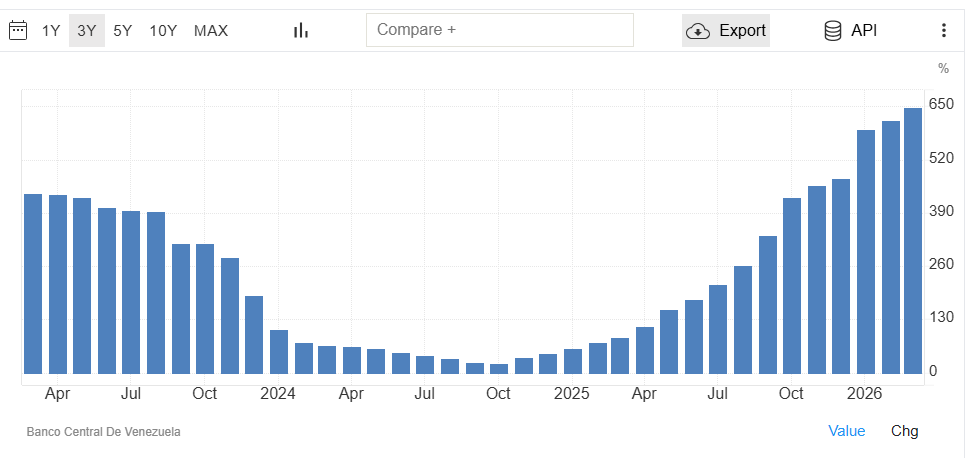Click the Banco Central De Venezuela source text
Viewport: 968px width, 458px height.
tap(104, 432)
